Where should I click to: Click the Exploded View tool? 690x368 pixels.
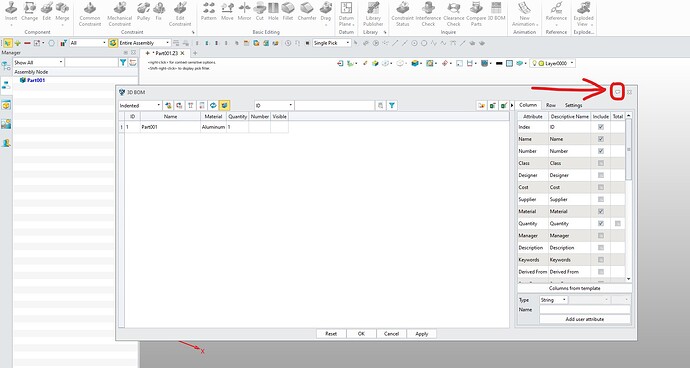584,13
